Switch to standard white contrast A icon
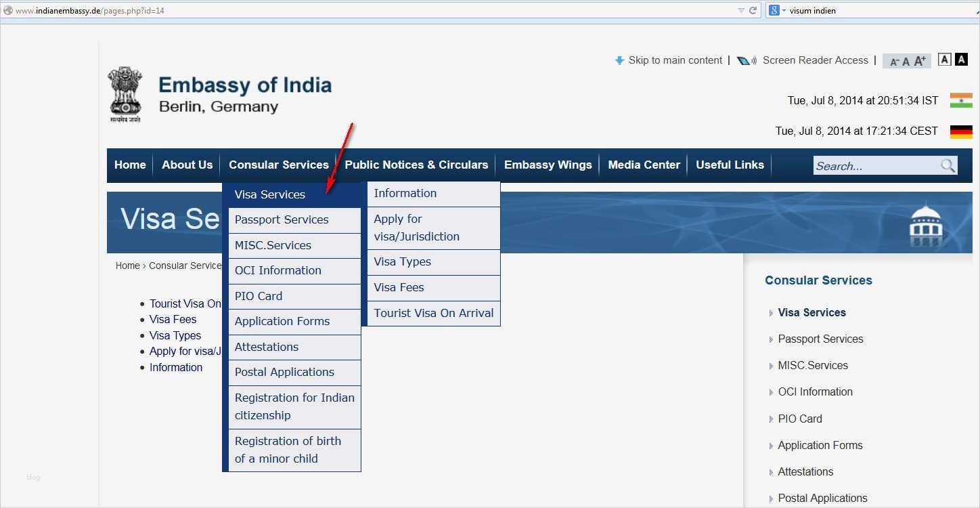This screenshot has width=980, height=508. click(x=945, y=60)
